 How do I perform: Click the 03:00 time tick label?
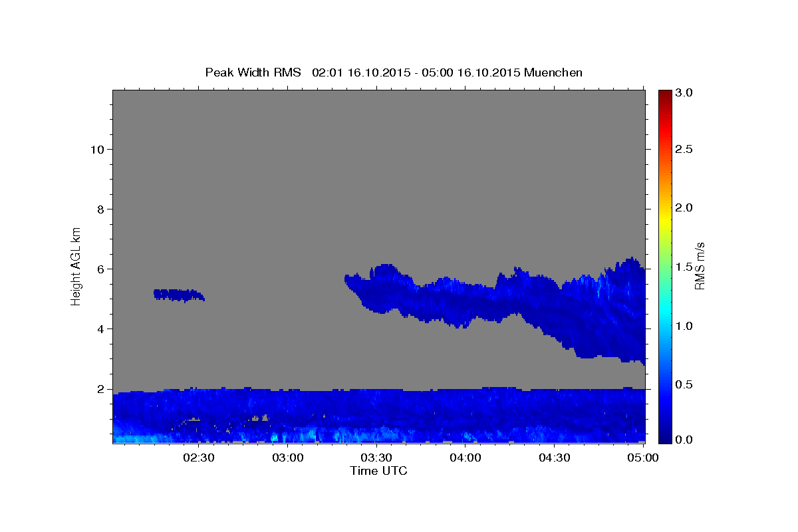tap(288, 458)
